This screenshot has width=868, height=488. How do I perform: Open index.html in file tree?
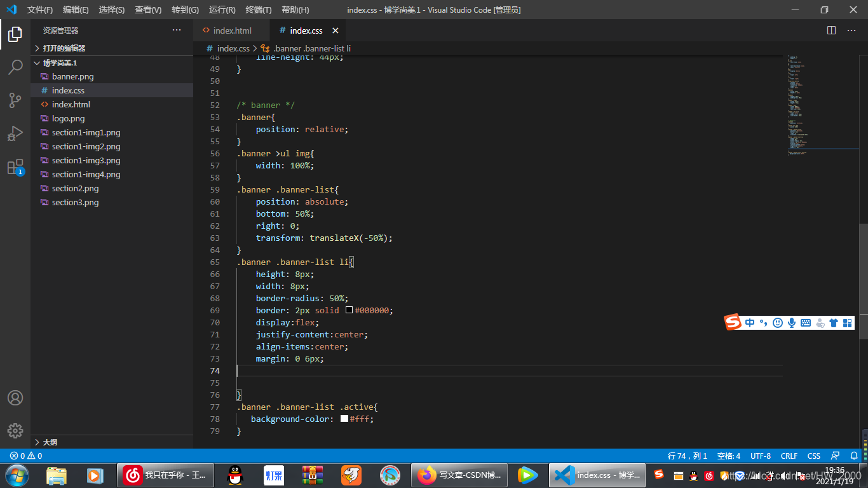(x=112, y=104)
